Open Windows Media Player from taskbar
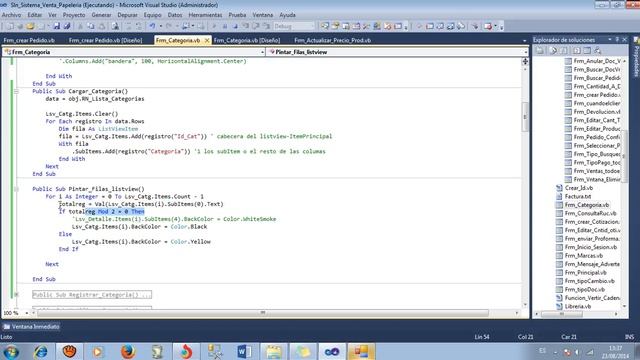 coord(98,351)
